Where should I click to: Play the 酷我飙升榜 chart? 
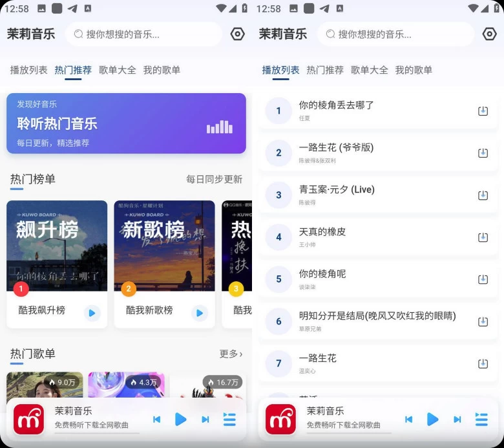pos(92,313)
